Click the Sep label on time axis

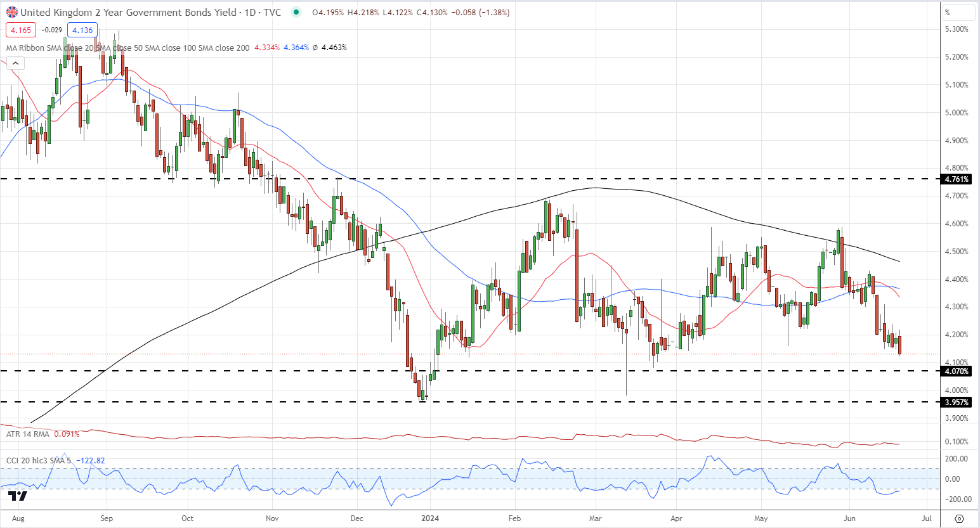tap(107, 518)
